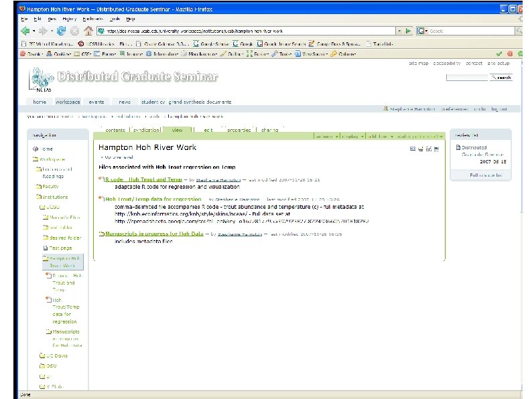Viewport: 532px width, 399px height.
Task: Open the 'R code - Hoh Trout and Temp' link
Action: [x=143, y=179]
